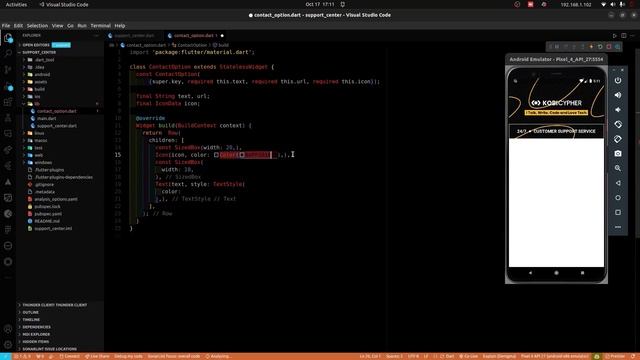Click the emulator home circle button
640x360 pixels.
click(618, 198)
